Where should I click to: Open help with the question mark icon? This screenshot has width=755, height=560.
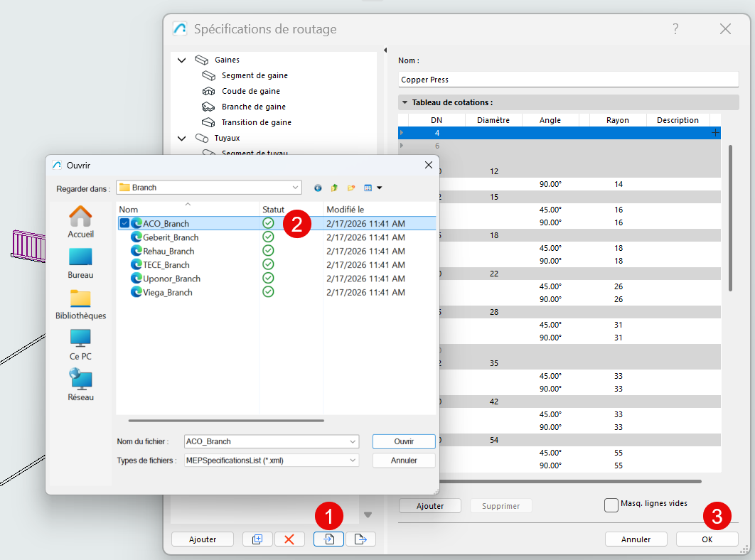(675, 29)
